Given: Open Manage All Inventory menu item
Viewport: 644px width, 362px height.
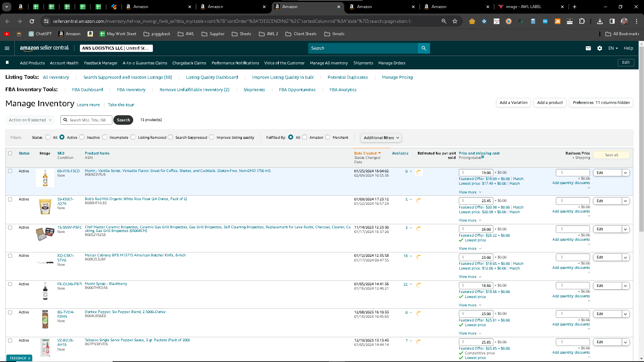Looking at the screenshot, I should pyautogui.click(x=329, y=63).
